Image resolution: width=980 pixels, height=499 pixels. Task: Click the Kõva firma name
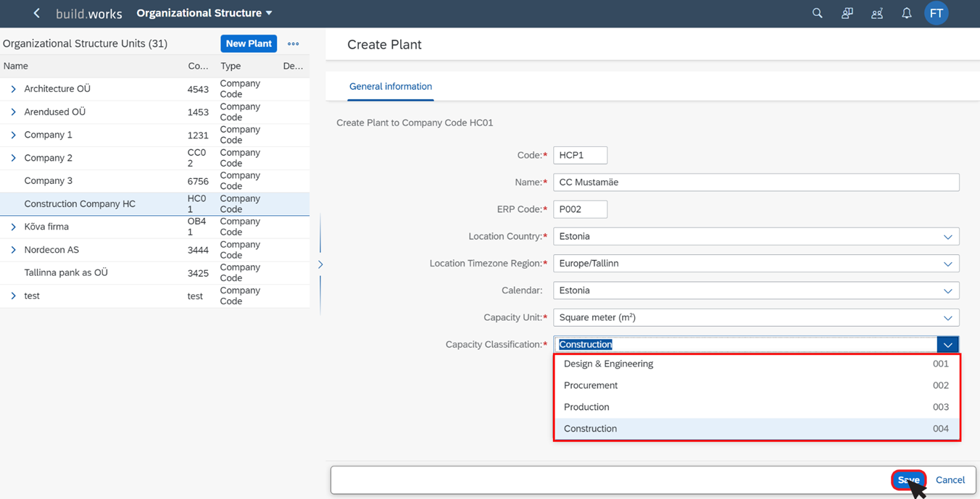click(46, 227)
